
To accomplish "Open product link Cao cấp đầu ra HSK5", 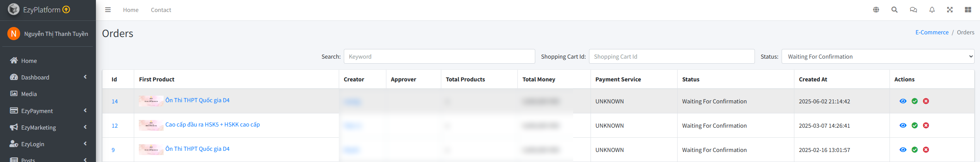I will [212, 125].
